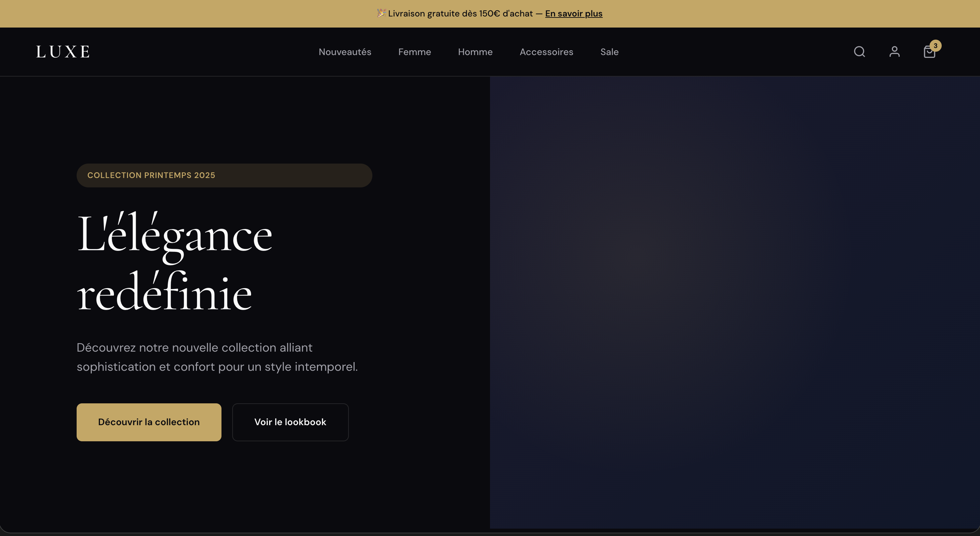Screen dimensions: 980x536
Task: Click the LUXE logo
Action: [x=63, y=51]
